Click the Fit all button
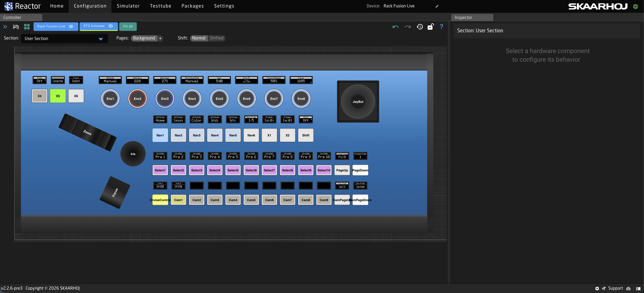The height and width of the screenshot is (293, 644). click(x=128, y=26)
